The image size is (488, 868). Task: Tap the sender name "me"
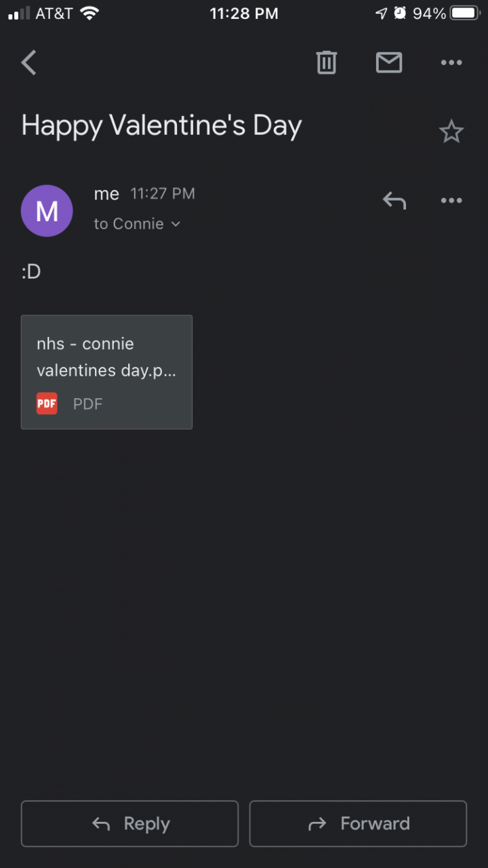point(106,194)
